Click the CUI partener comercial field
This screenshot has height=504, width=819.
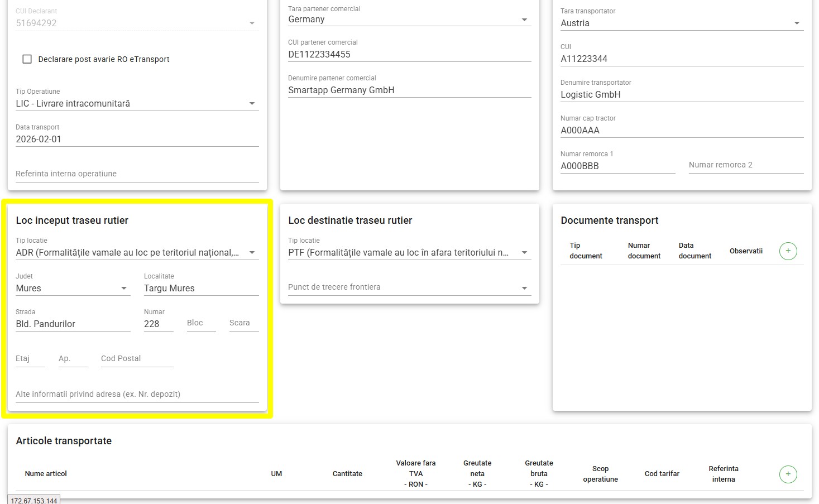click(409, 55)
